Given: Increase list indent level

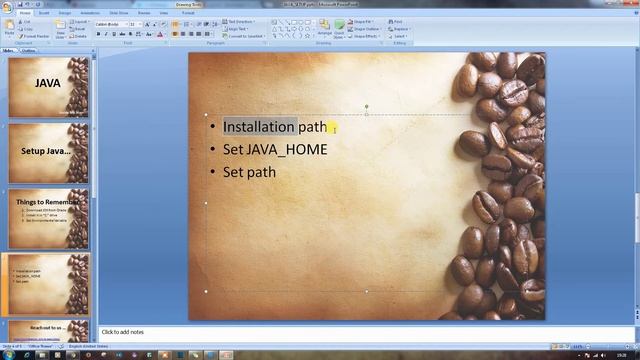Looking at the screenshot, I should [207, 24].
